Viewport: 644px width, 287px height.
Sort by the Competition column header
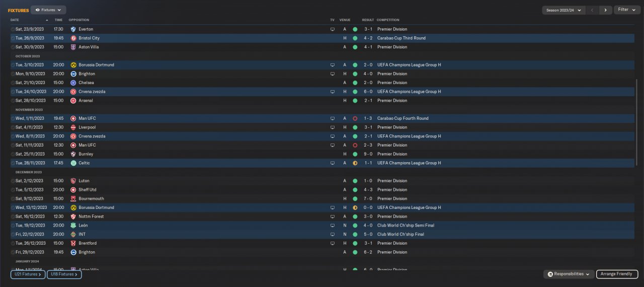tap(388, 20)
